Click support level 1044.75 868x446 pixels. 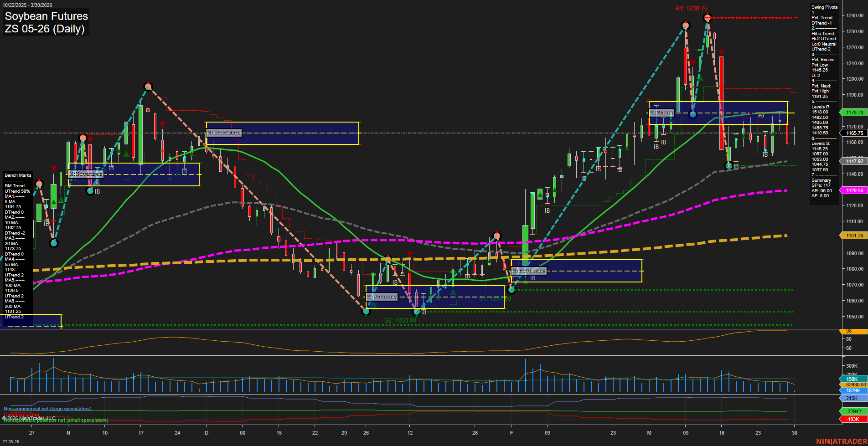[x=820, y=164]
